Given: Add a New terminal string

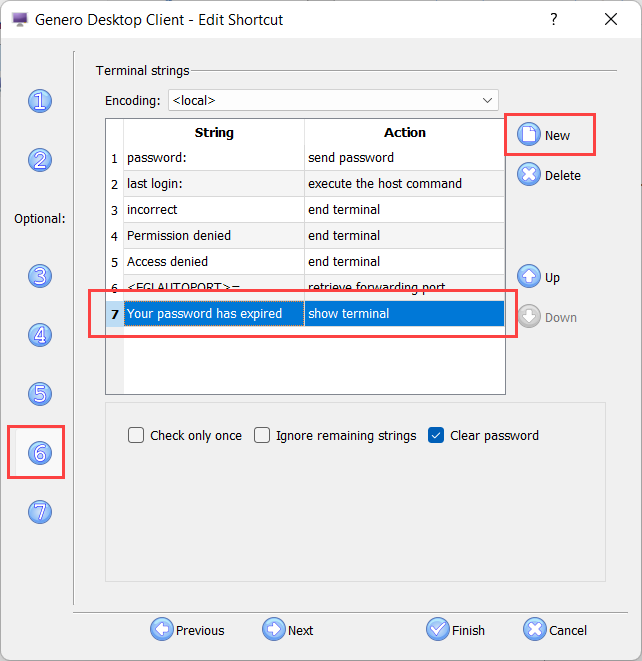Looking at the screenshot, I should click(x=544, y=135).
